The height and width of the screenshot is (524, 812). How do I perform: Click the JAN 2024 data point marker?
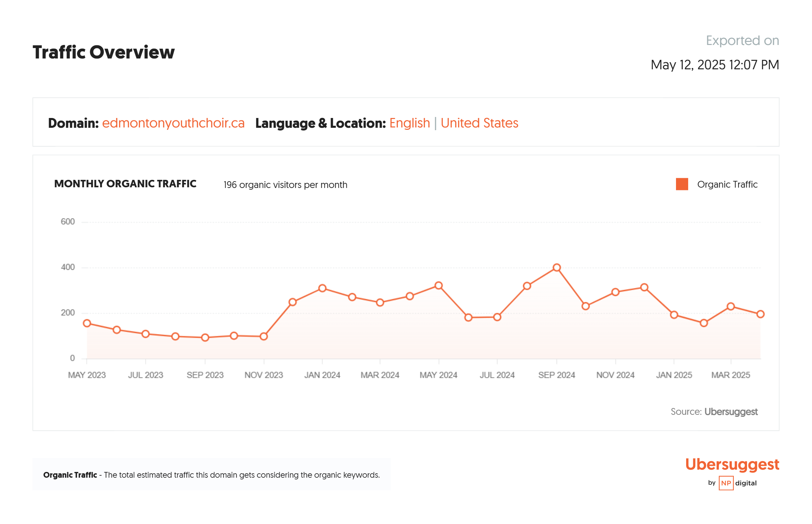pyautogui.click(x=322, y=288)
